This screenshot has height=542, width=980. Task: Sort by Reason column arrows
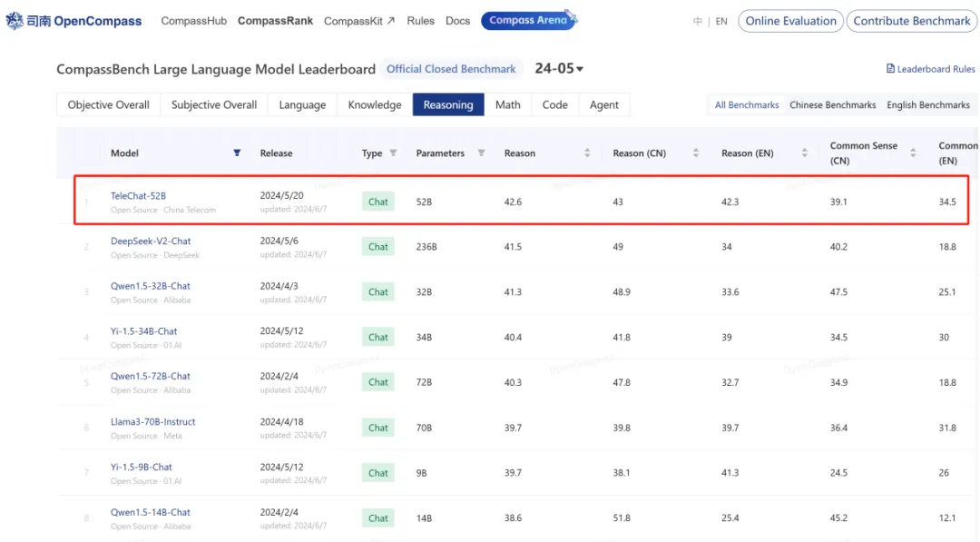(587, 153)
